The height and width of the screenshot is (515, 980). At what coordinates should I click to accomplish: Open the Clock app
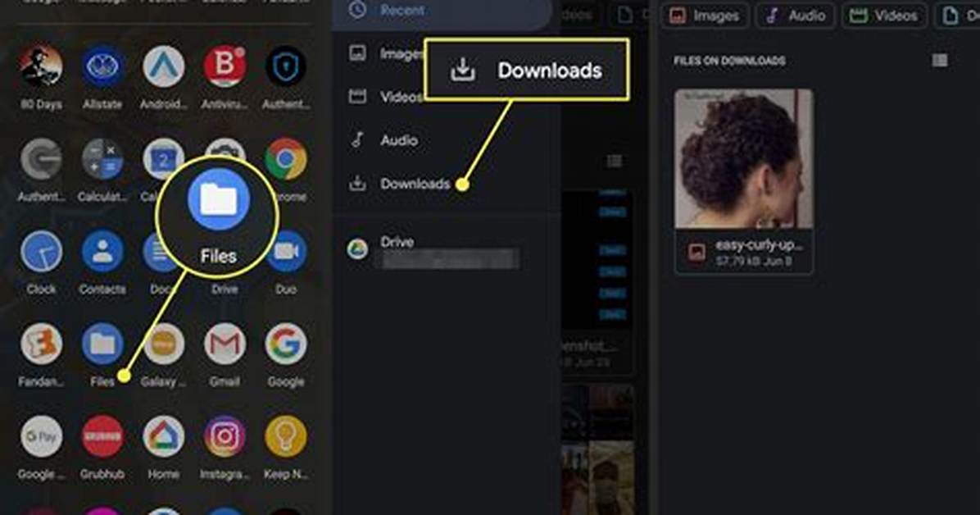41,252
